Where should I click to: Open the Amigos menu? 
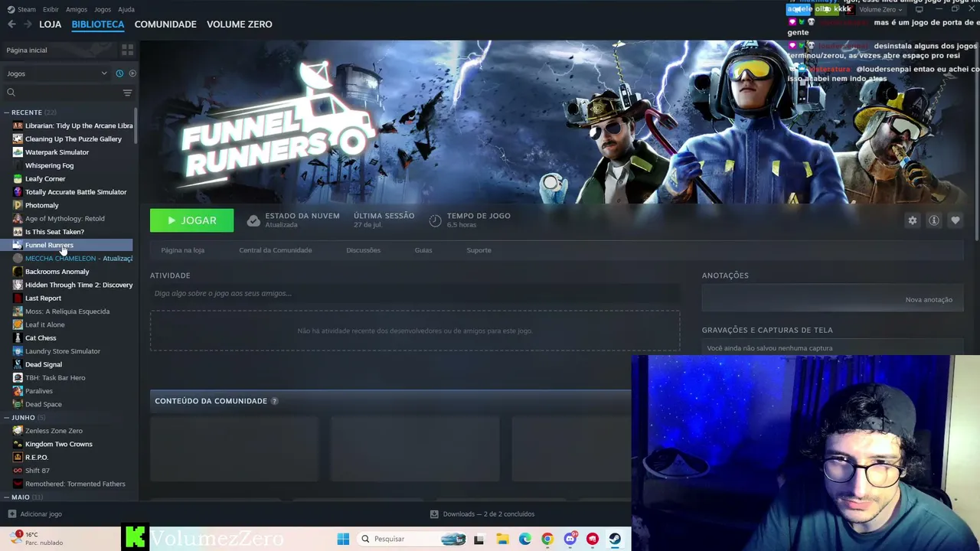pyautogui.click(x=77, y=9)
